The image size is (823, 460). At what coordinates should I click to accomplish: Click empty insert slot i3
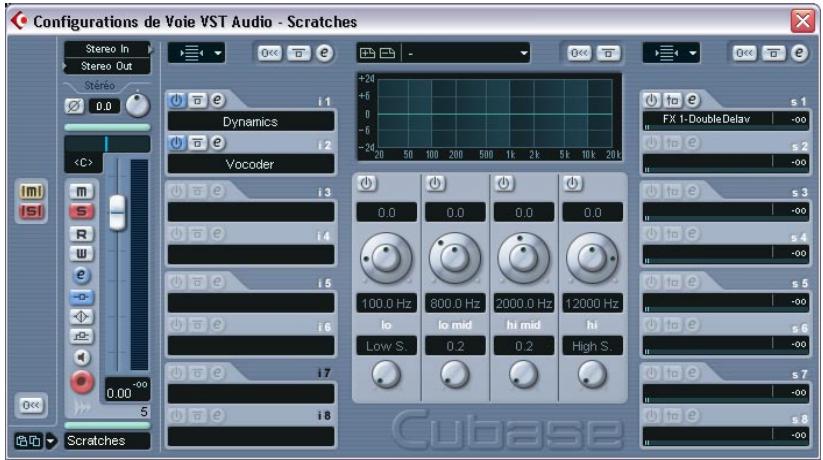[x=251, y=212]
